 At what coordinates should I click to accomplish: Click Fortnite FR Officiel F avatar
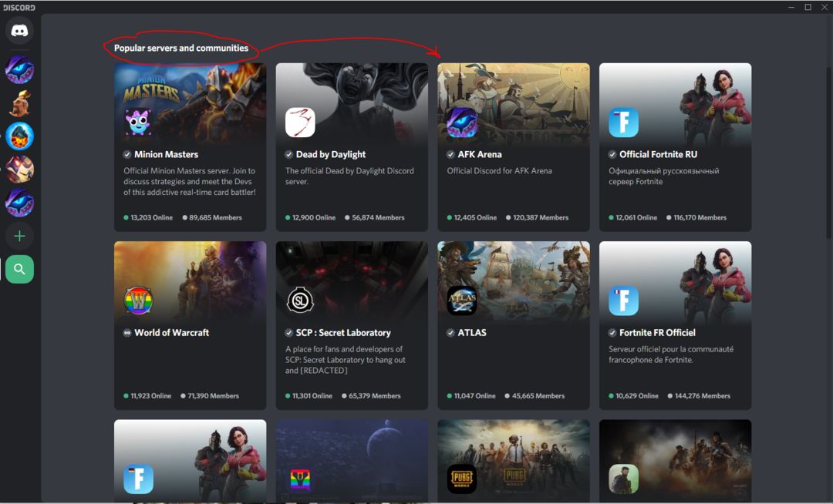pyautogui.click(x=624, y=301)
